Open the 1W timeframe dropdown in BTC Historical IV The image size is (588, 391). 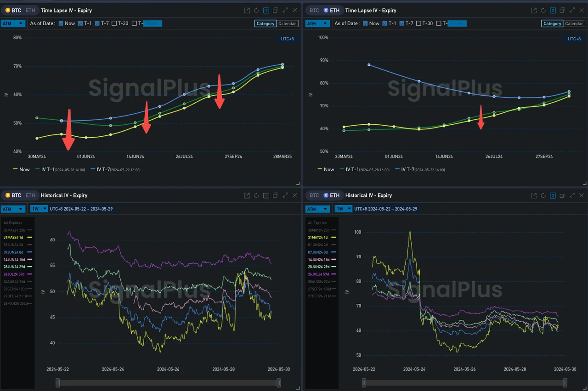click(x=39, y=209)
